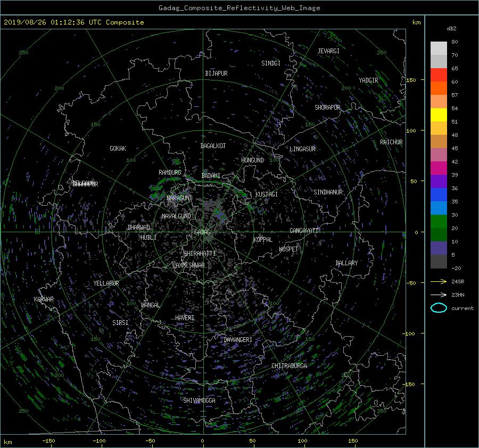This screenshot has height=448, width=479.
Task: Select the timestamp '2019/08/26 01:12:36 UTC Composite'
Action: point(73,22)
